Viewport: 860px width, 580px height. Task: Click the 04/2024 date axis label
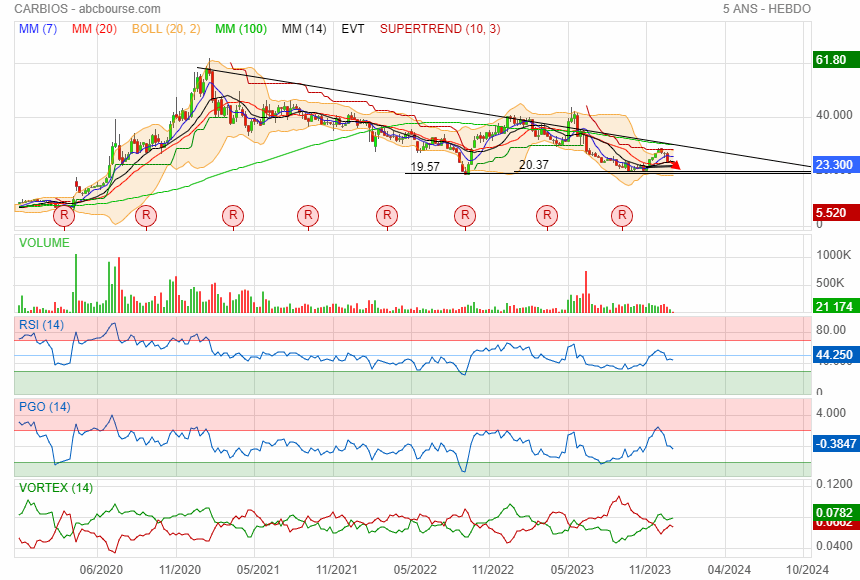pyautogui.click(x=728, y=570)
